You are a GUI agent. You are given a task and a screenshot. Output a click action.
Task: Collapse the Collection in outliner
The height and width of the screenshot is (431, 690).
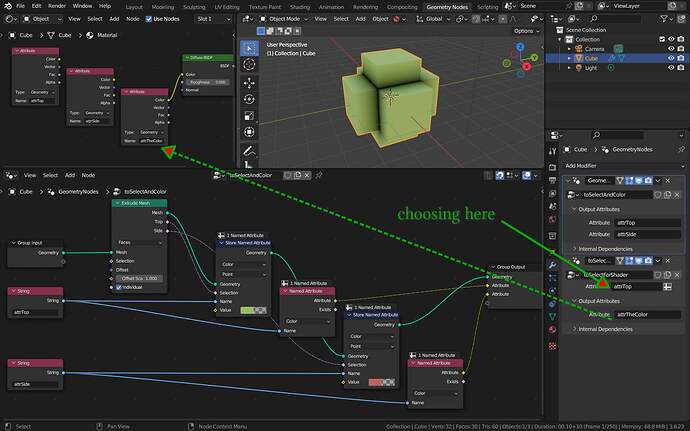[560, 39]
